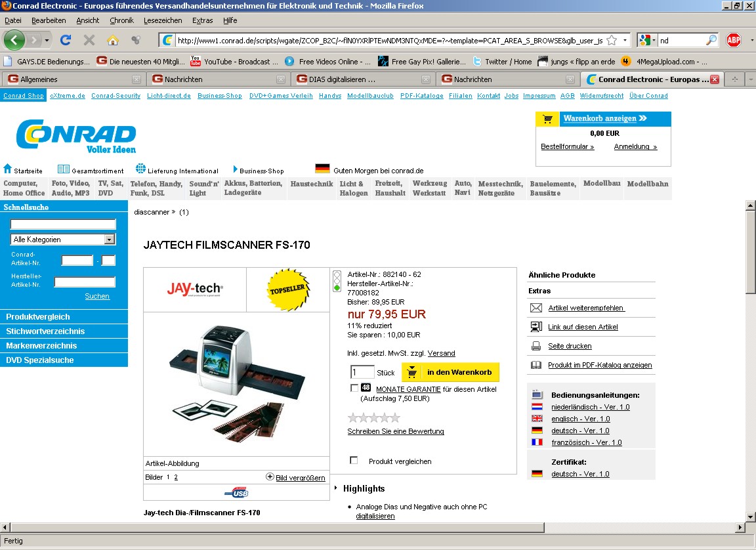Switch to the DIAS digitalisieren tab
Image resolution: width=756 pixels, height=550 pixels.
click(x=363, y=79)
